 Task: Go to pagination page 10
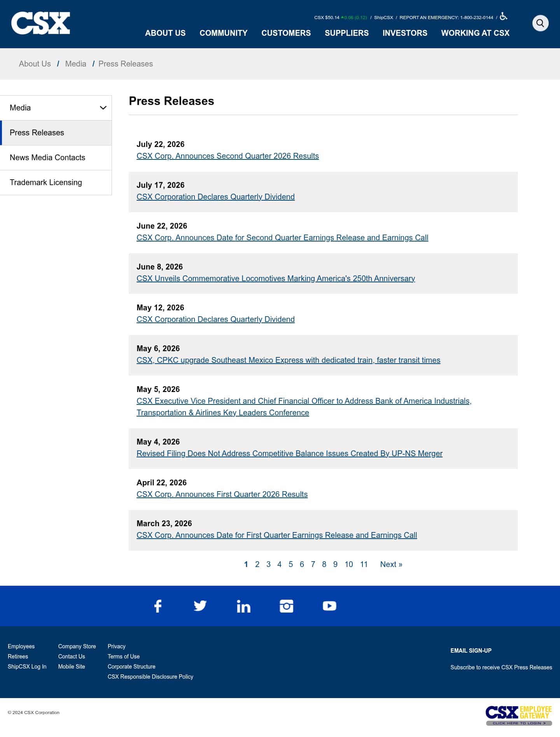(349, 564)
